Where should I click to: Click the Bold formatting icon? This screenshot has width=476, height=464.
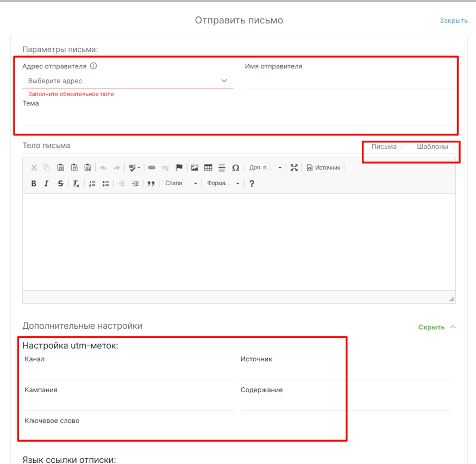[34, 184]
